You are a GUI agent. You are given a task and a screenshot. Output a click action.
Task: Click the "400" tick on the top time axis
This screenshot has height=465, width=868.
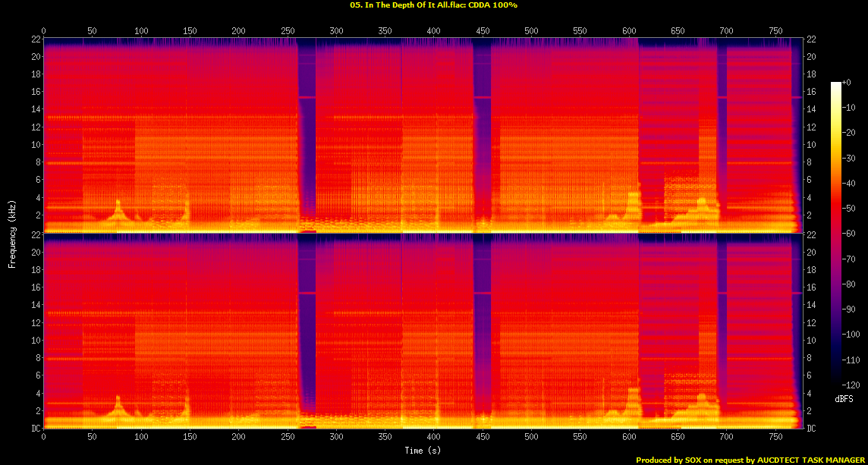[x=433, y=30]
